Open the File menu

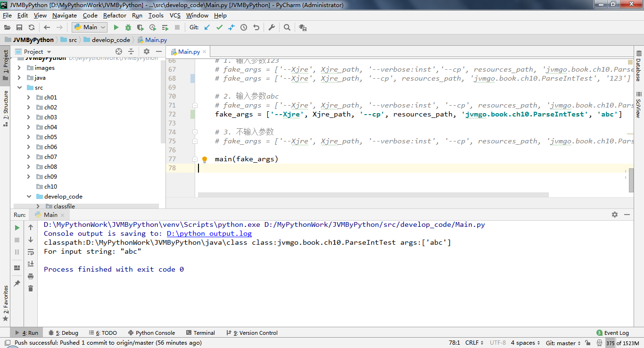pyautogui.click(x=7, y=15)
